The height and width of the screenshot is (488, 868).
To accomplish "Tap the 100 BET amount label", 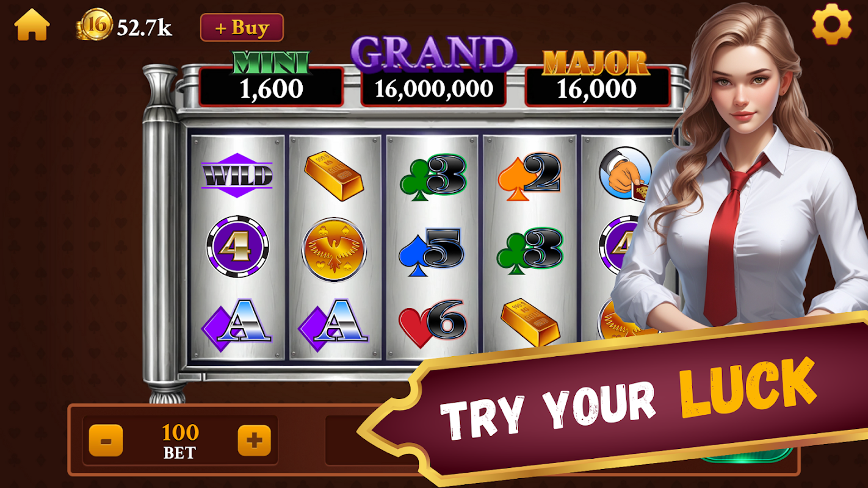I will (x=180, y=441).
